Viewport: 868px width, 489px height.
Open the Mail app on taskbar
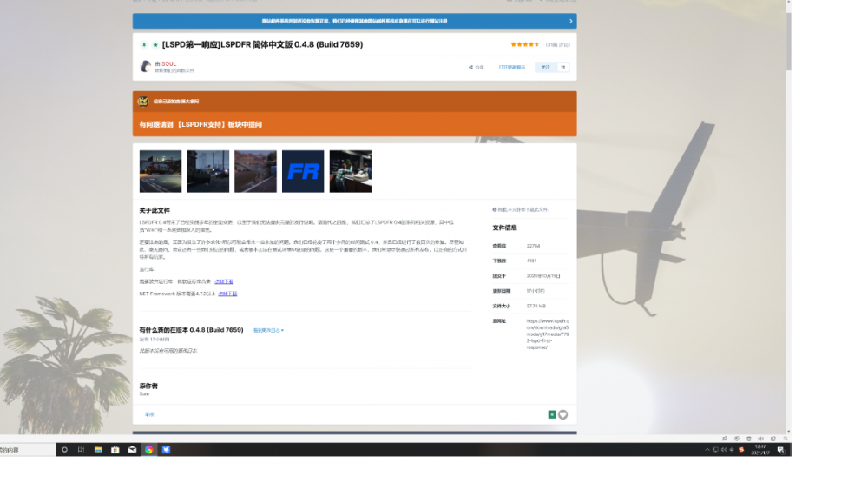tap(132, 450)
